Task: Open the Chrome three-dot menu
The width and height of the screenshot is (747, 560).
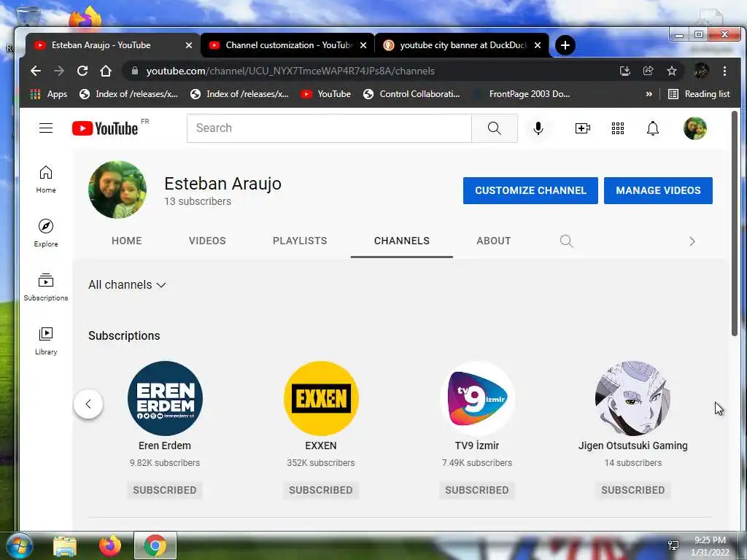Action: [724, 71]
